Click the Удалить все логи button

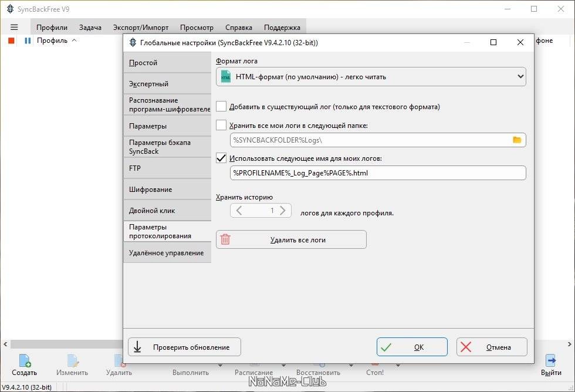click(x=291, y=239)
